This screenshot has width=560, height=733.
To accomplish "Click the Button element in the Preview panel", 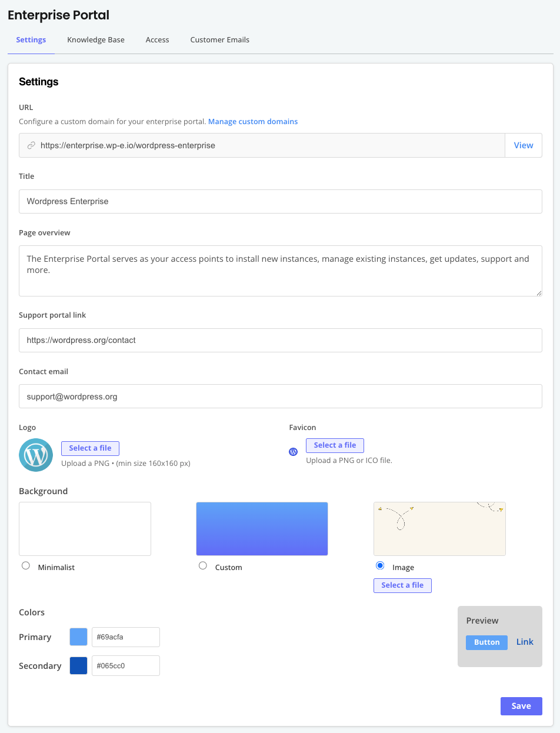I will click(486, 642).
